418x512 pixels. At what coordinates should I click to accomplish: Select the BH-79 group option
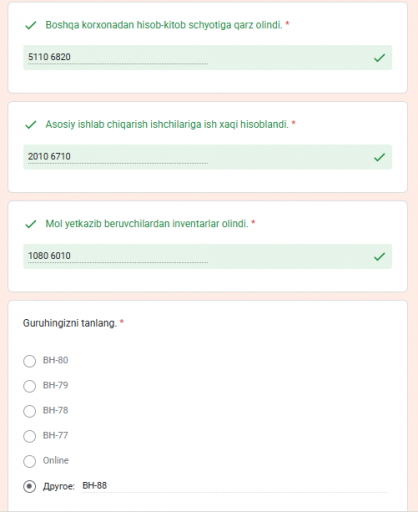[29, 386]
